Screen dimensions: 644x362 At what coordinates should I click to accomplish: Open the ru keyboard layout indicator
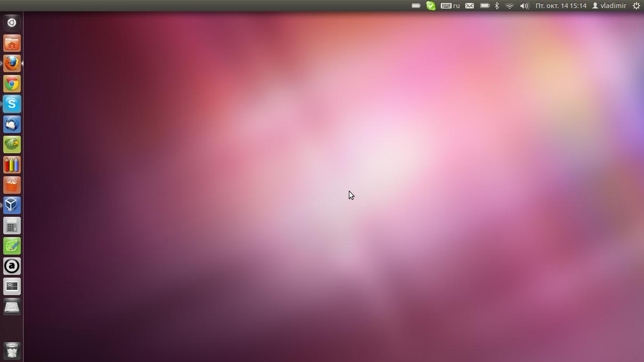(450, 6)
